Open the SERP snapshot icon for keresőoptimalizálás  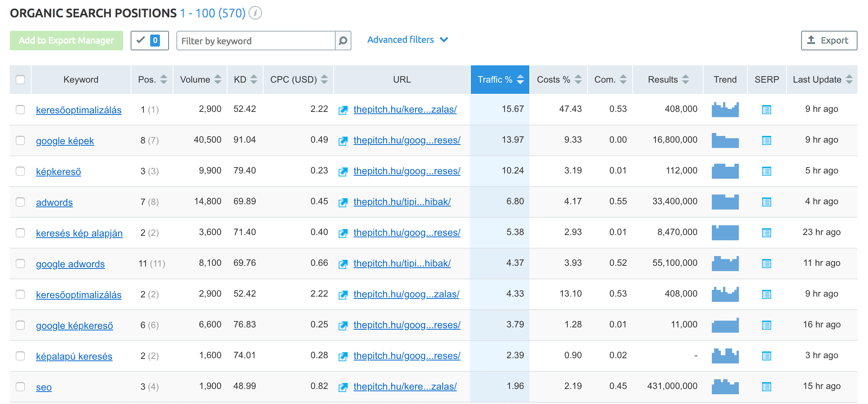[767, 109]
